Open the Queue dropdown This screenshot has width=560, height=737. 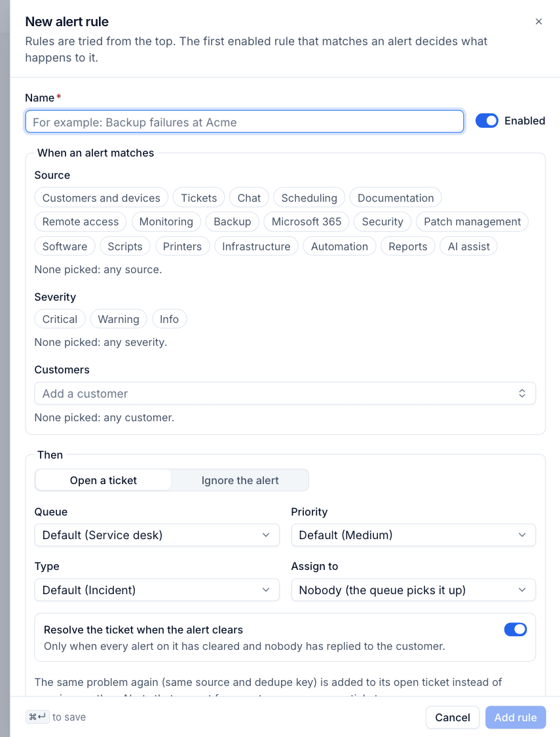[157, 535]
